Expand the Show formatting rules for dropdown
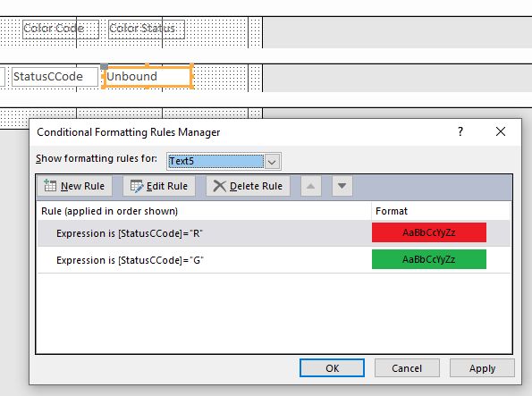This screenshot has width=532, height=396. [272, 162]
